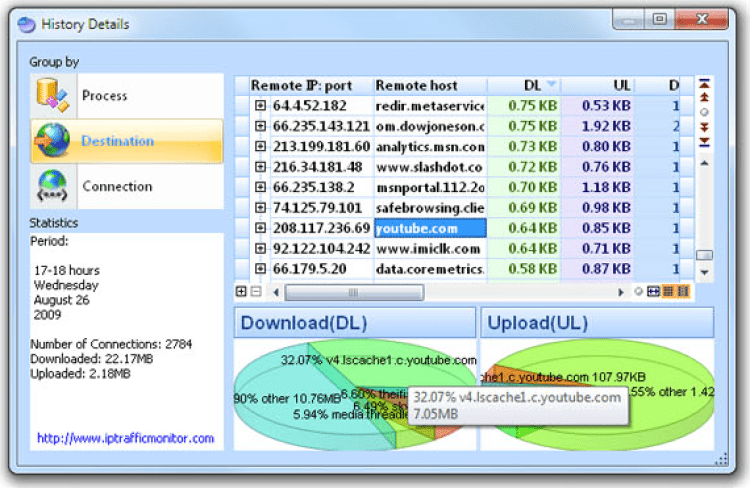Viewport: 750px width, 488px height.
Task: Expand the 66.179.5.20 row
Action: (x=260, y=268)
